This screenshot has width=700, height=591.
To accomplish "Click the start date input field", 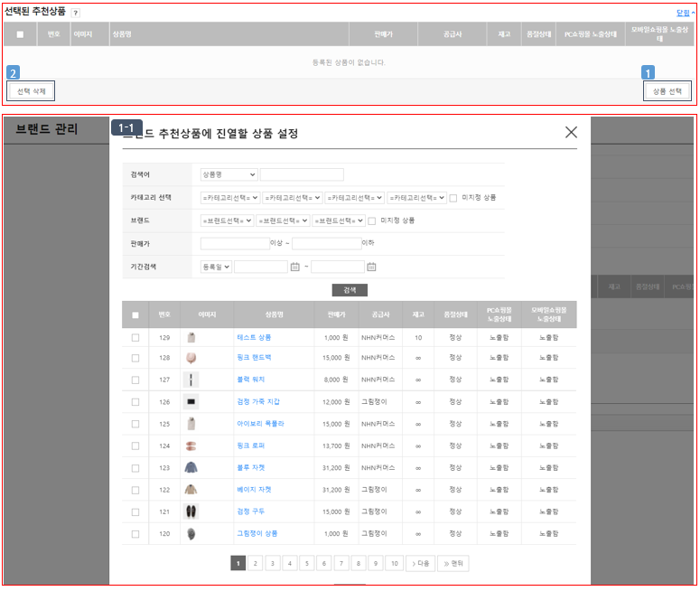I will click(261, 267).
